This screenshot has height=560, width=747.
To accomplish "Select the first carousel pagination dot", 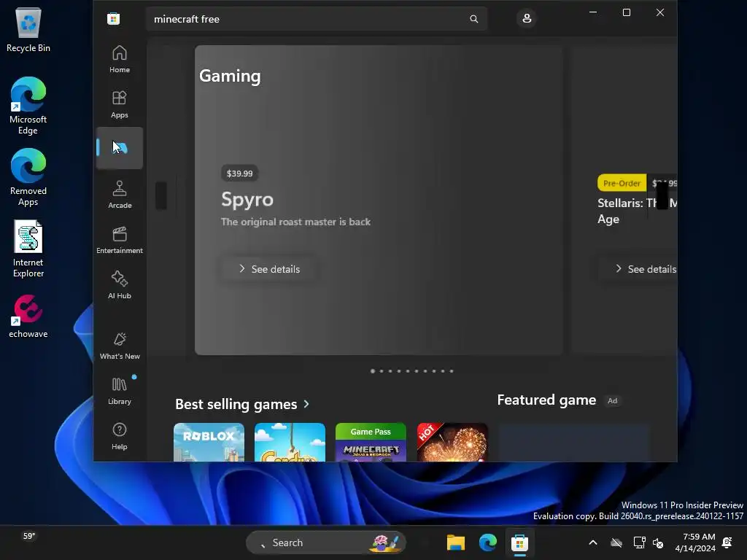I will [x=373, y=371].
